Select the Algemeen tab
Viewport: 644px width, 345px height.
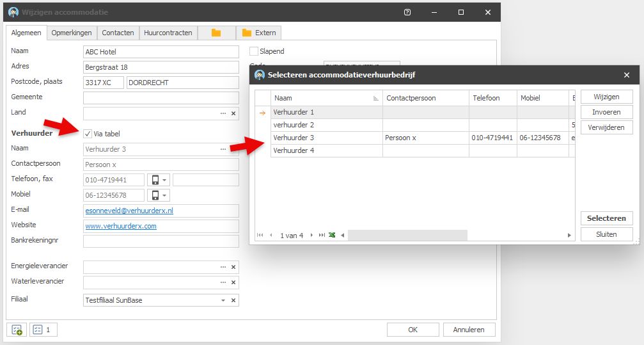[26, 33]
